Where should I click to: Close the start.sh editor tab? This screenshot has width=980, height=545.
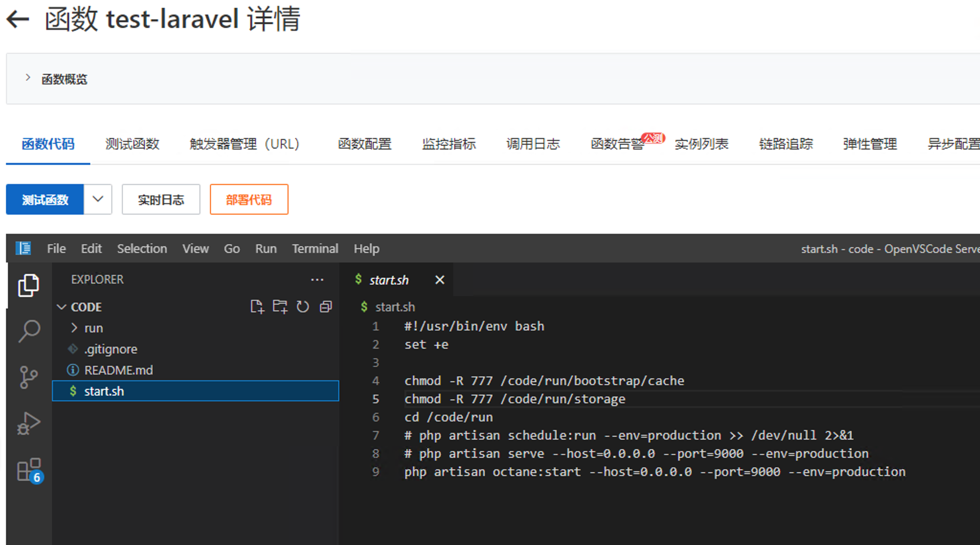pos(440,280)
